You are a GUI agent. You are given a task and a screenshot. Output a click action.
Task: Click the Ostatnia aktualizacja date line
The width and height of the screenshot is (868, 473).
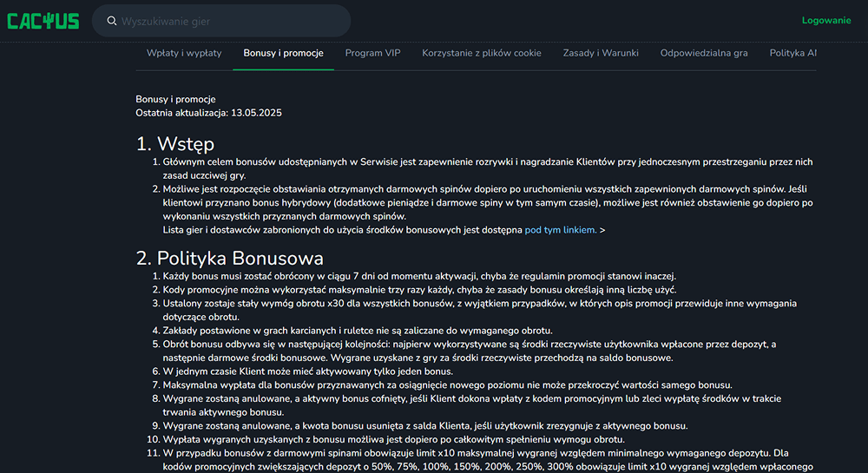(x=208, y=113)
